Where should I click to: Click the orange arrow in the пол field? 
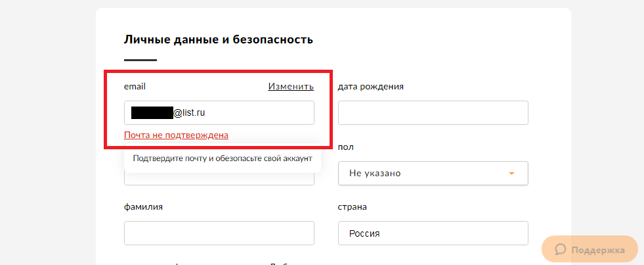(511, 174)
